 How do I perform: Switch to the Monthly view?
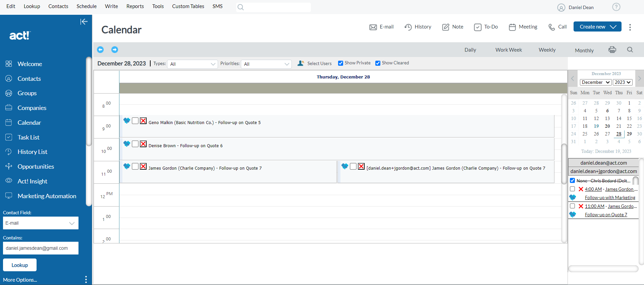tap(584, 50)
